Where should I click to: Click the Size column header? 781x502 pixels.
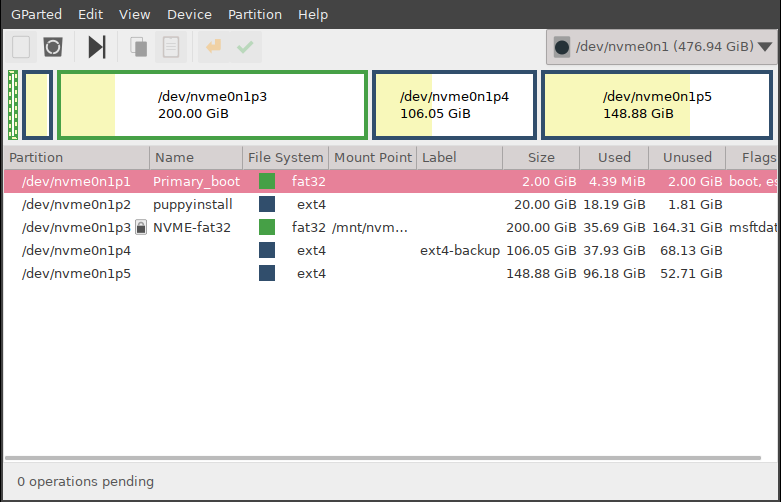541,158
